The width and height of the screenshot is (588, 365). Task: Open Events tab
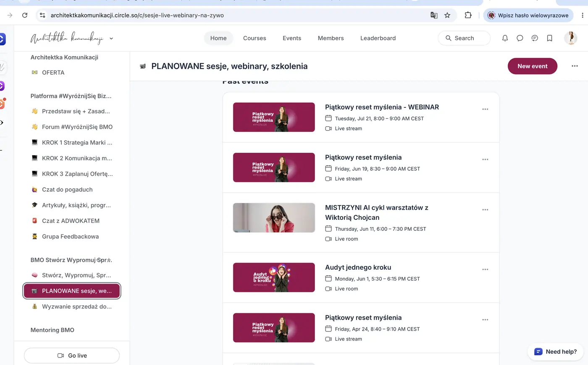coord(292,38)
